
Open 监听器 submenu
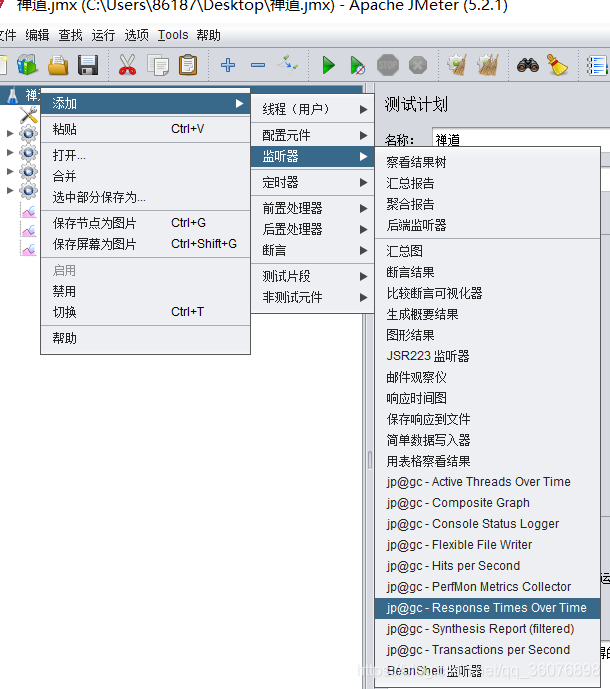click(312, 156)
